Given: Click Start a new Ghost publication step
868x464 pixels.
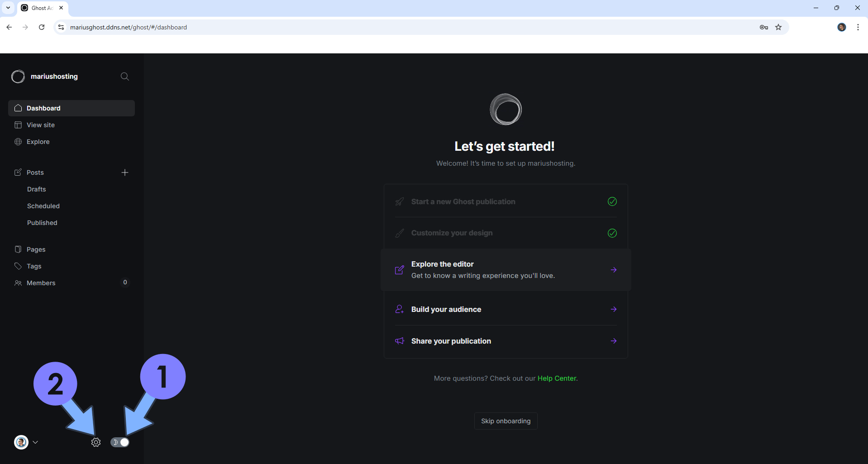Looking at the screenshot, I should point(506,201).
